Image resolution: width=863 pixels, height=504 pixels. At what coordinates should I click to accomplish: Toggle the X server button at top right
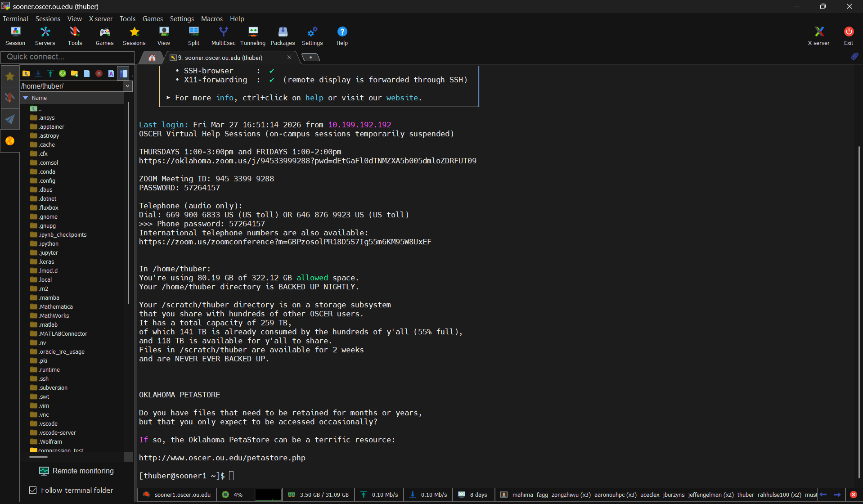[818, 36]
